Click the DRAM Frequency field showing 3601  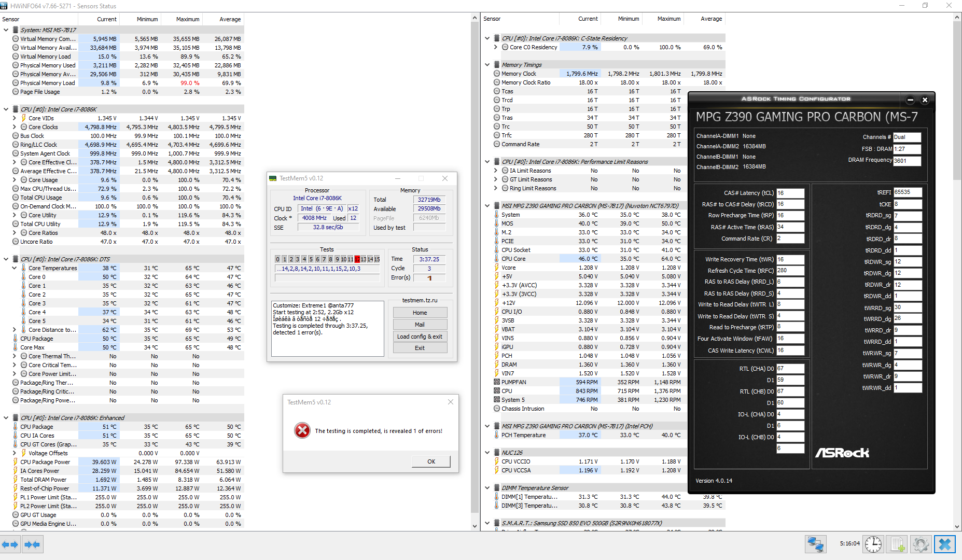(907, 161)
